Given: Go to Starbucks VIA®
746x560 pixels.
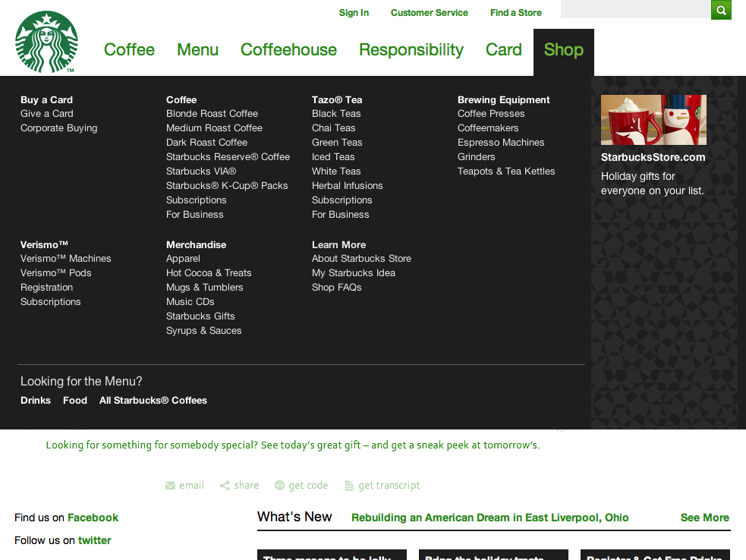Looking at the screenshot, I should (x=201, y=171).
